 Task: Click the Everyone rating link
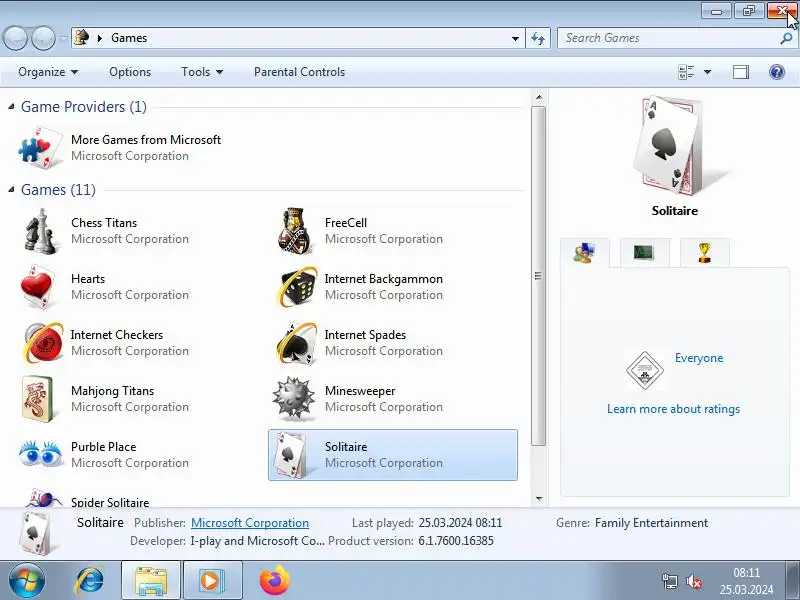pos(699,358)
